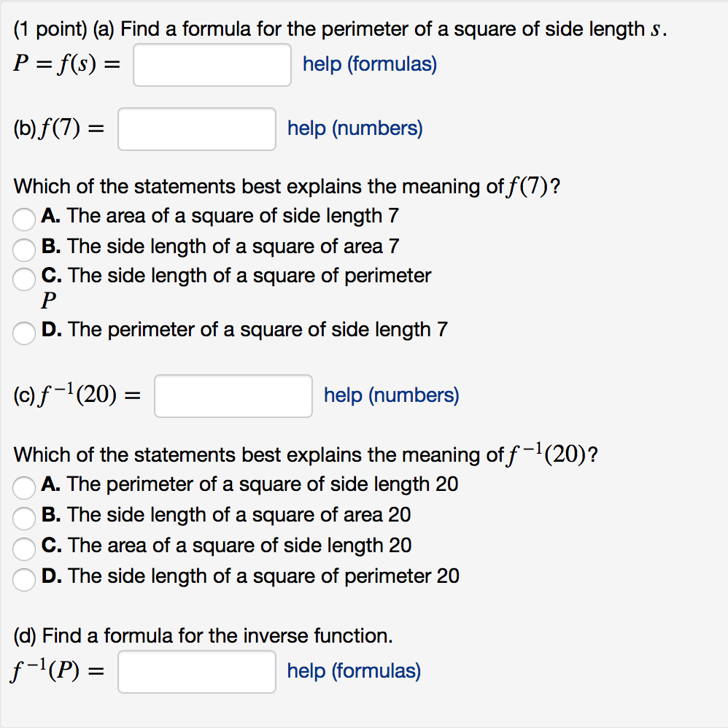This screenshot has height=728, width=728.
Task: Select option D: side length of square perimeter 20
Action: pos(23,580)
